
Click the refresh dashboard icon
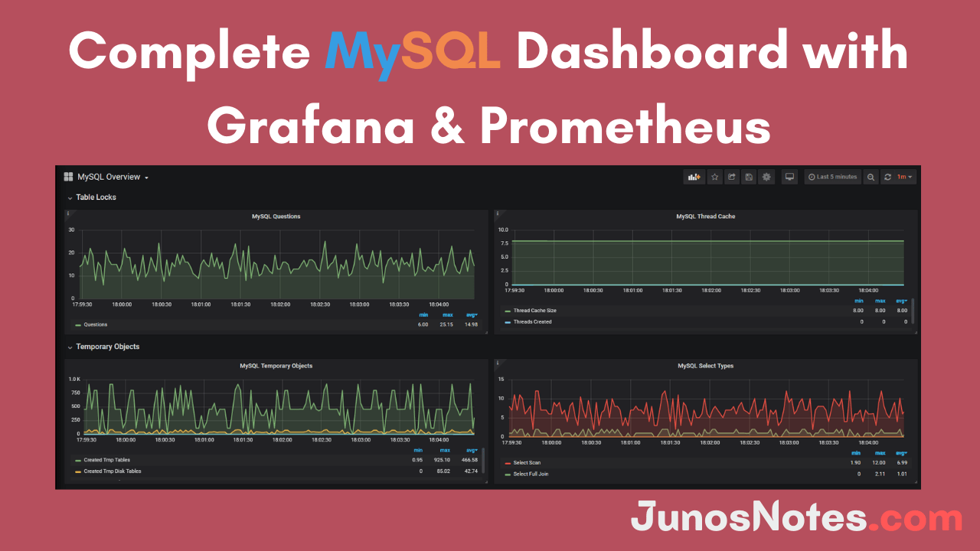pos(887,177)
